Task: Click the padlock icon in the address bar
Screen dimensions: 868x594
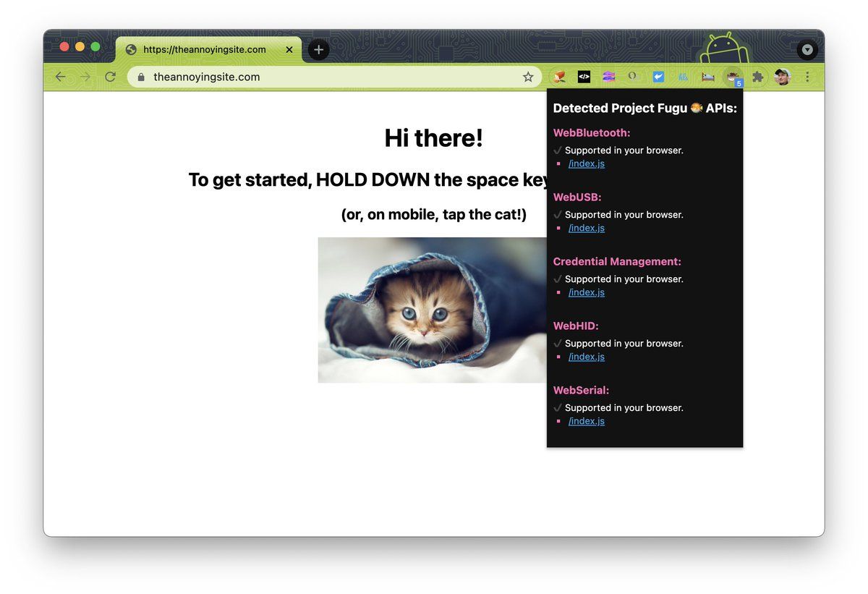Action: tap(140, 76)
